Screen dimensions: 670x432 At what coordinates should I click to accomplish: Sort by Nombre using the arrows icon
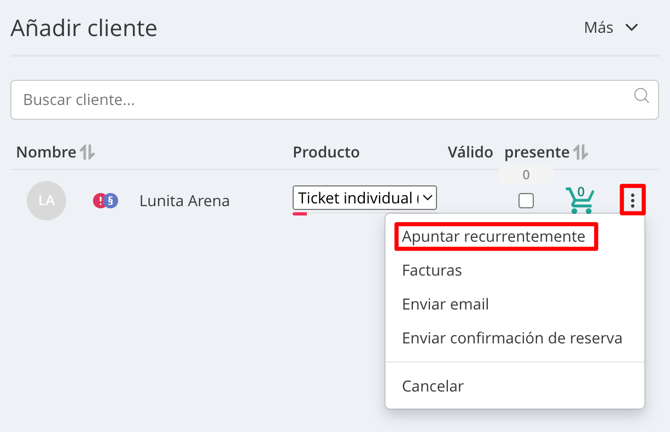pos(87,152)
